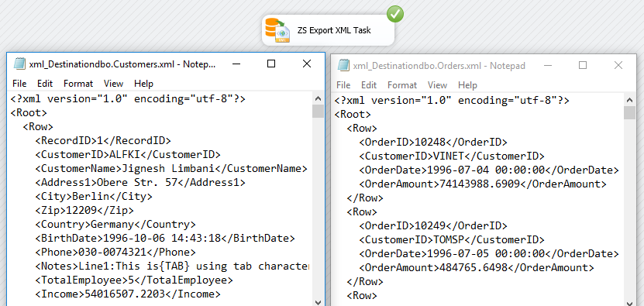Image resolution: width=644 pixels, height=306 pixels.
Task: Open Edit menu in Orders.xml Notepad
Action: click(369, 85)
